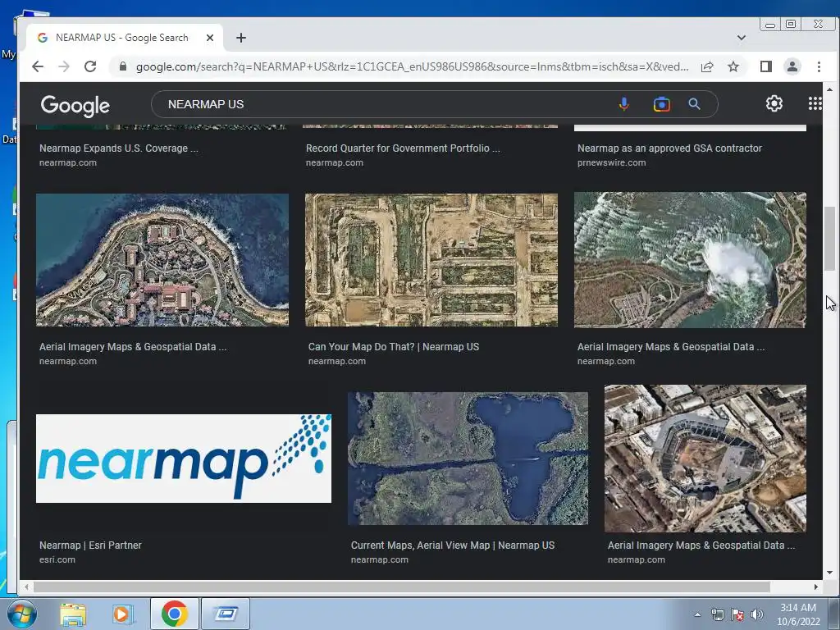Click the magnifier search button
This screenshot has height=630, width=840.
pos(694,104)
